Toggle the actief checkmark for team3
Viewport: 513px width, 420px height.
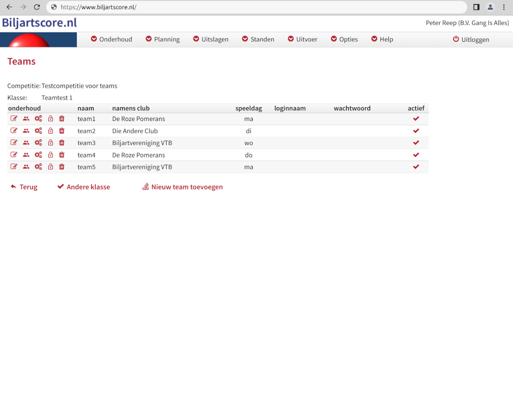click(x=416, y=143)
